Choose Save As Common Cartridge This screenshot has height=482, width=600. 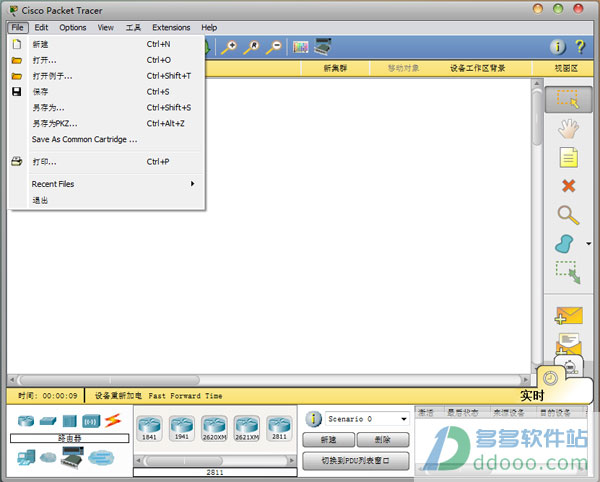[x=106, y=139]
